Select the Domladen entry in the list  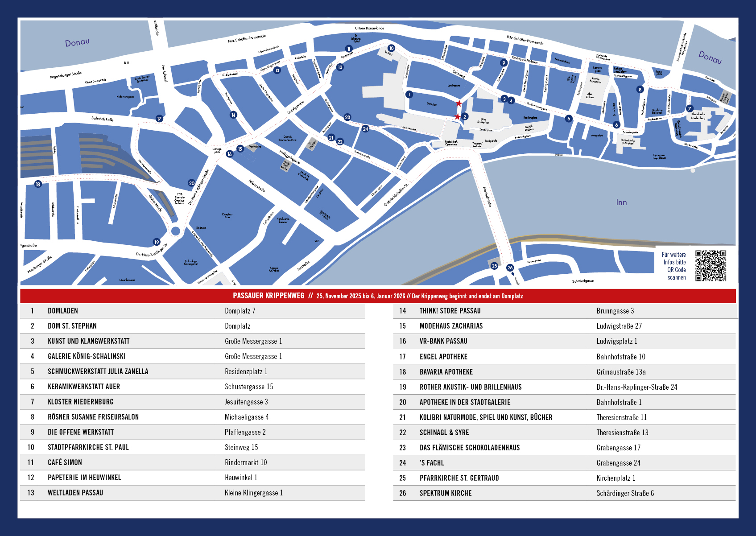click(63, 311)
